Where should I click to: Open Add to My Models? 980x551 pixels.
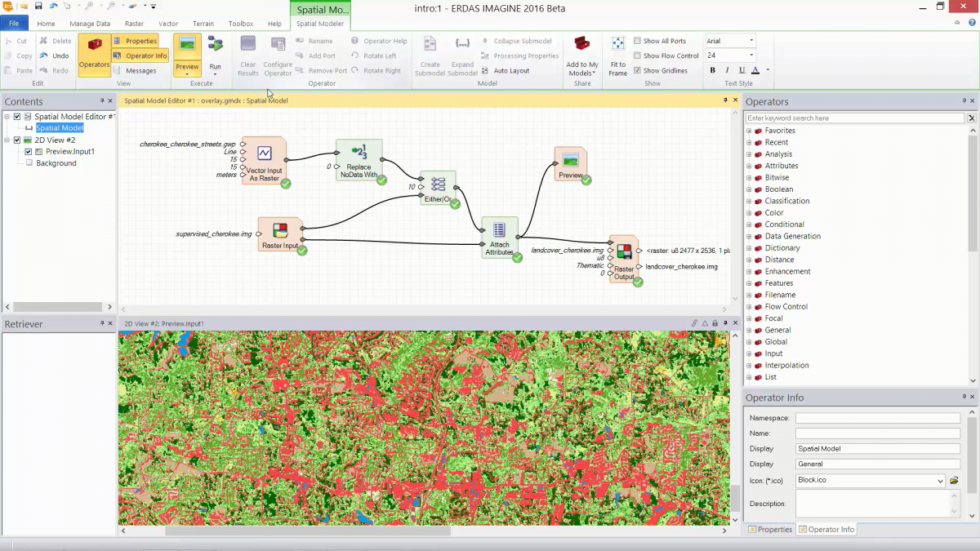581,55
